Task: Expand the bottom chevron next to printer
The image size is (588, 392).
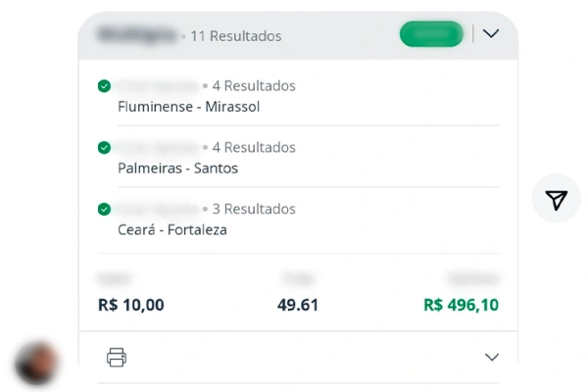Action: [492, 357]
